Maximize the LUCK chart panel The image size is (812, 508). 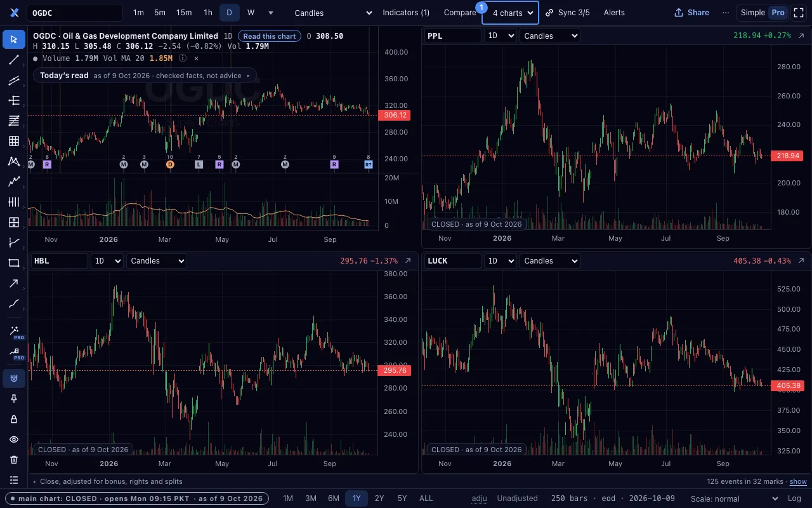[801, 260]
